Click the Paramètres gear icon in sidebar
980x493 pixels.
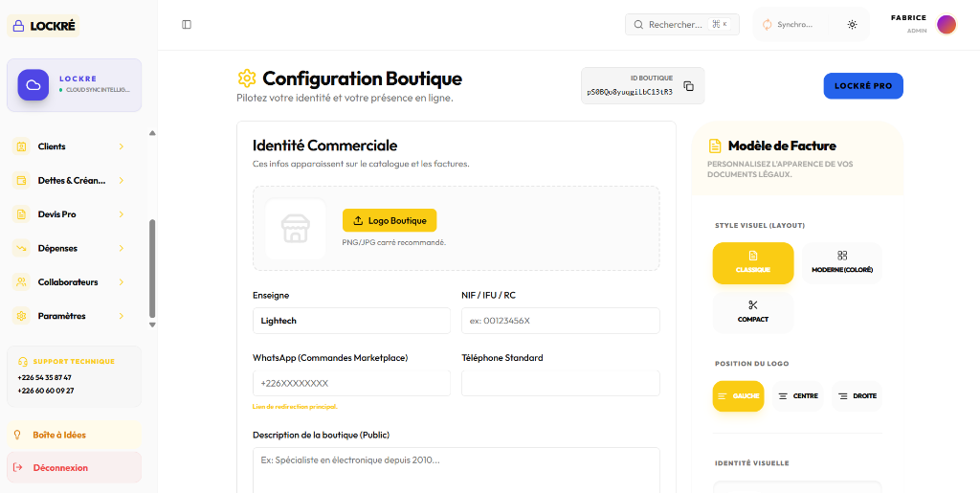21,316
